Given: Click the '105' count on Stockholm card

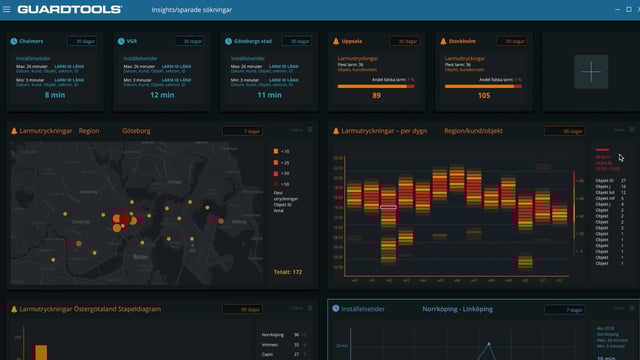Looking at the screenshot, I should 484,96.
